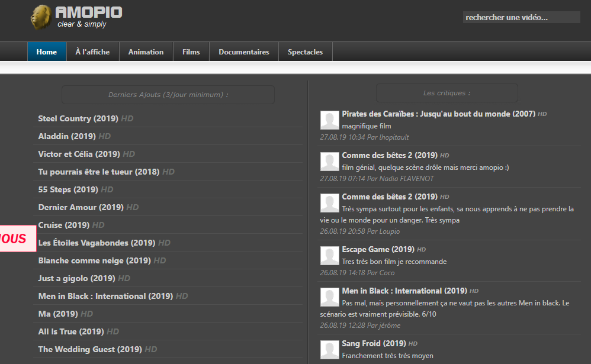Click the "27.08.19 10:34 Par lhopitault" byline
This screenshot has width=591, height=364.
pos(364,137)
